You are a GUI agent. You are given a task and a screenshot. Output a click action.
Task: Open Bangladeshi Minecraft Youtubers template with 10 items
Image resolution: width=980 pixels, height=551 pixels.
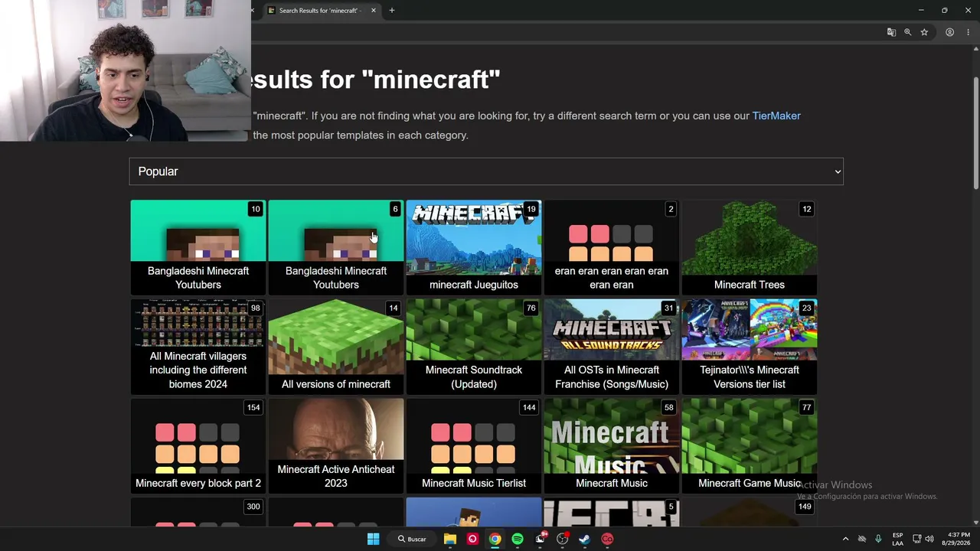click(x=198, y=247)
